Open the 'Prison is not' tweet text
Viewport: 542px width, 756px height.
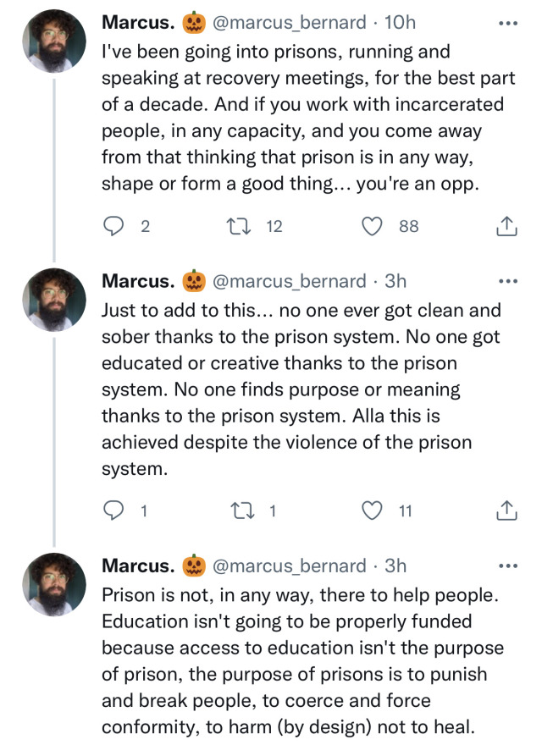(301, 660)
